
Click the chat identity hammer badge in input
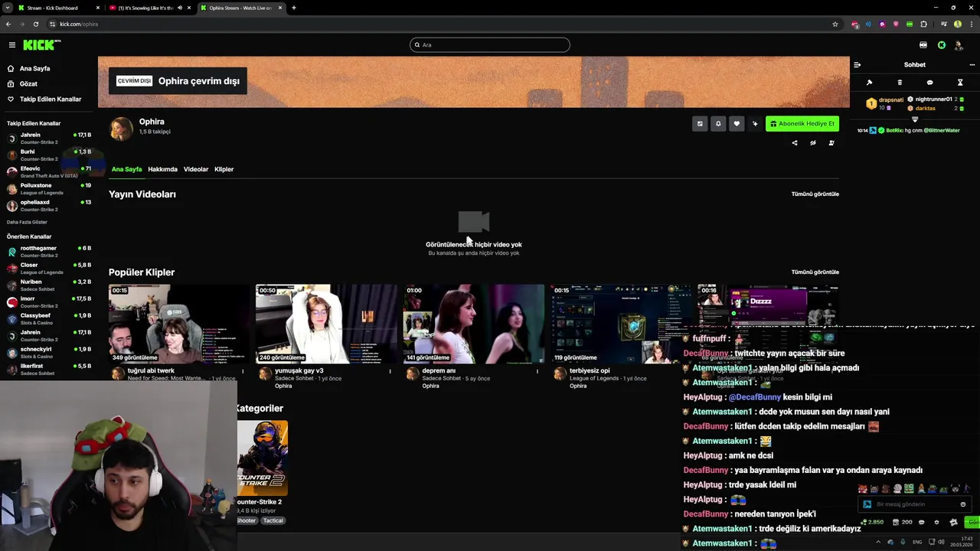click(867, 504)
